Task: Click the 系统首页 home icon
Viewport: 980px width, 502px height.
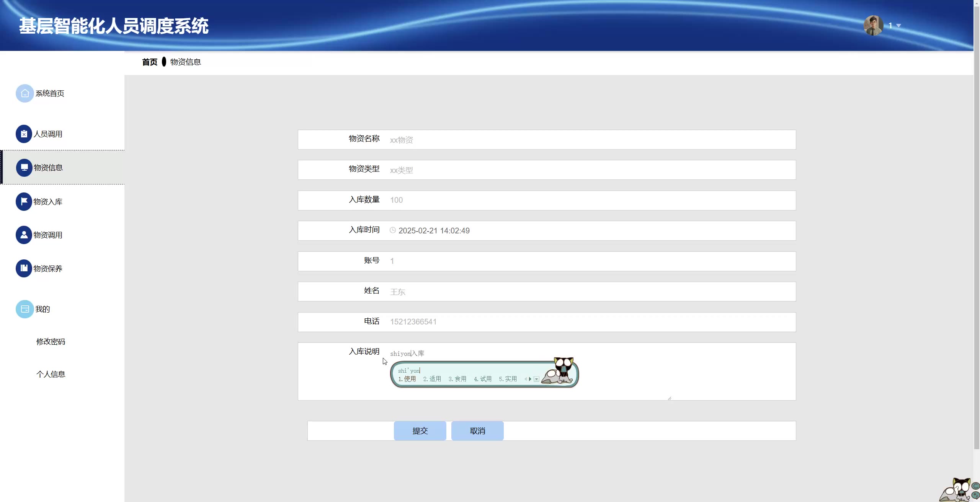Action: (24, 93)
